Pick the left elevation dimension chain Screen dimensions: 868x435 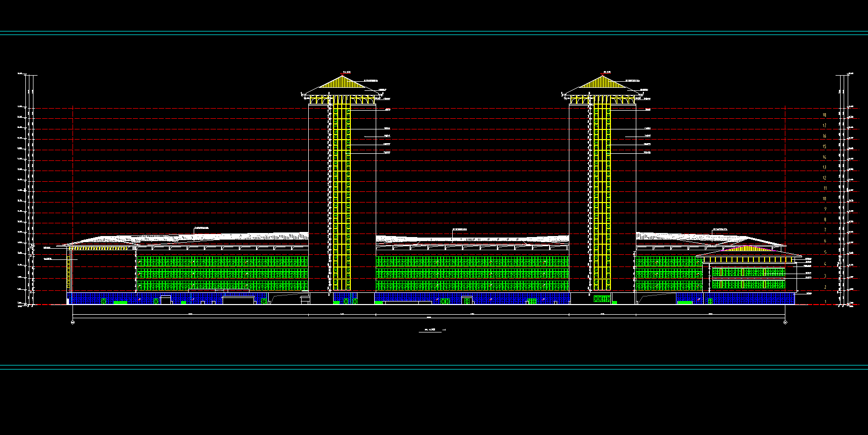(x=31, y=190)
